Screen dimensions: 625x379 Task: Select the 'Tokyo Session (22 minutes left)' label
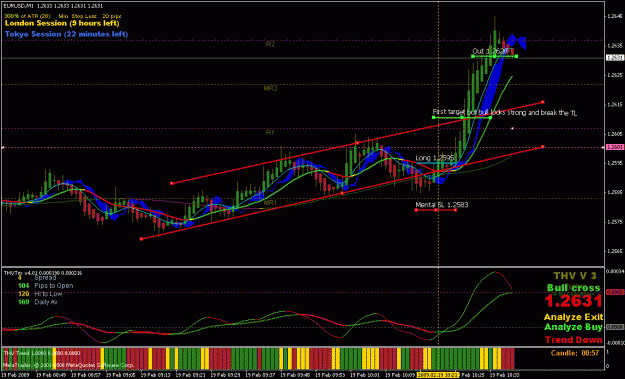pos(67,34)
